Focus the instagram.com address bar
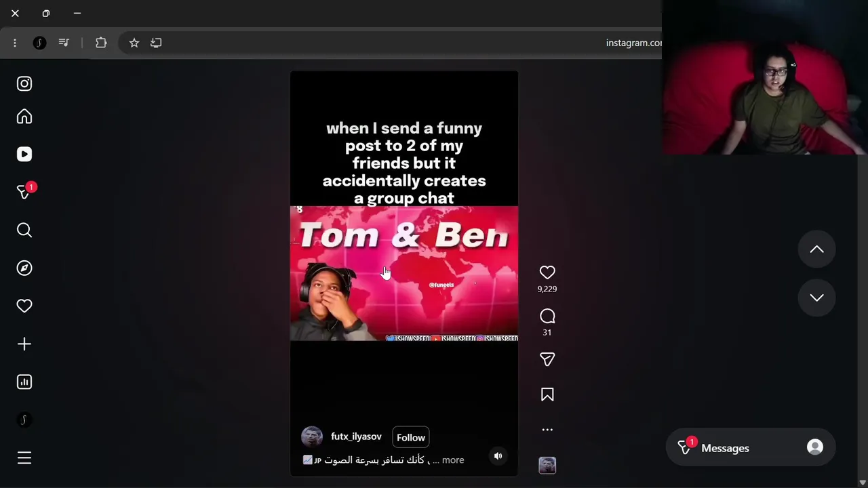The image size is (868, 488). 390,43
